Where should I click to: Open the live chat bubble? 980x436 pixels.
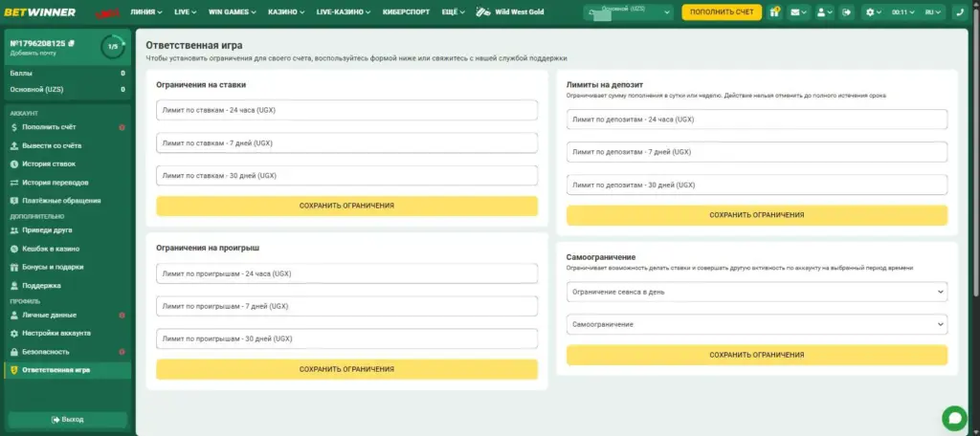[x=954, y=417]
